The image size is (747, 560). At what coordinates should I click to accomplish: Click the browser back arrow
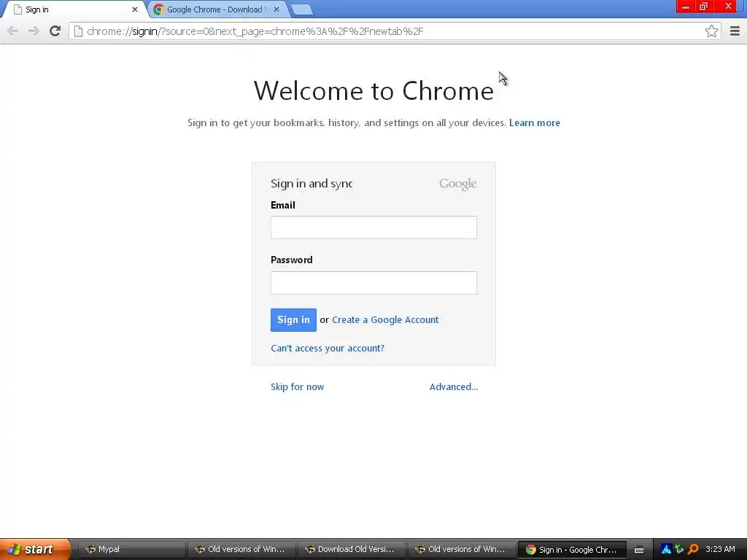click(13, 31)
